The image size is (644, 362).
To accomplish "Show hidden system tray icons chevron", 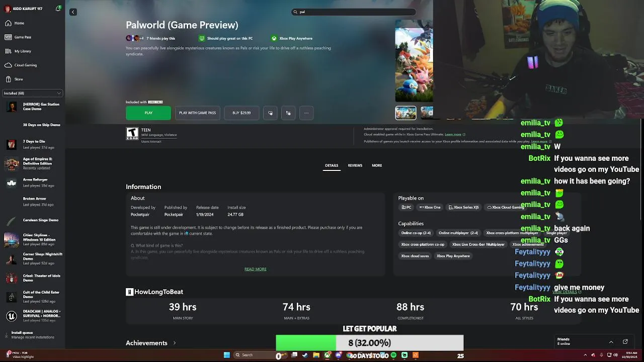I will 585,355.
